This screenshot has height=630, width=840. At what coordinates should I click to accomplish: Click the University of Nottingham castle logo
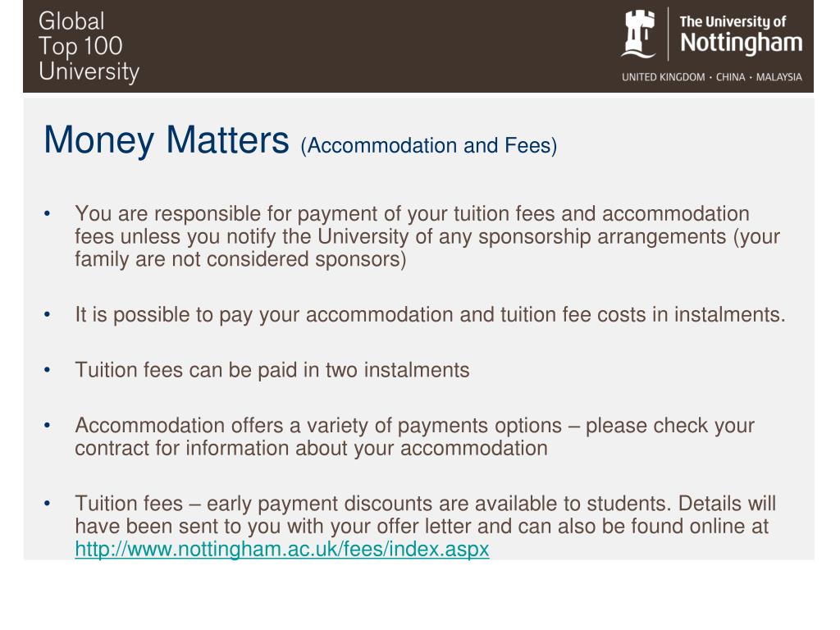pos(638,34)
